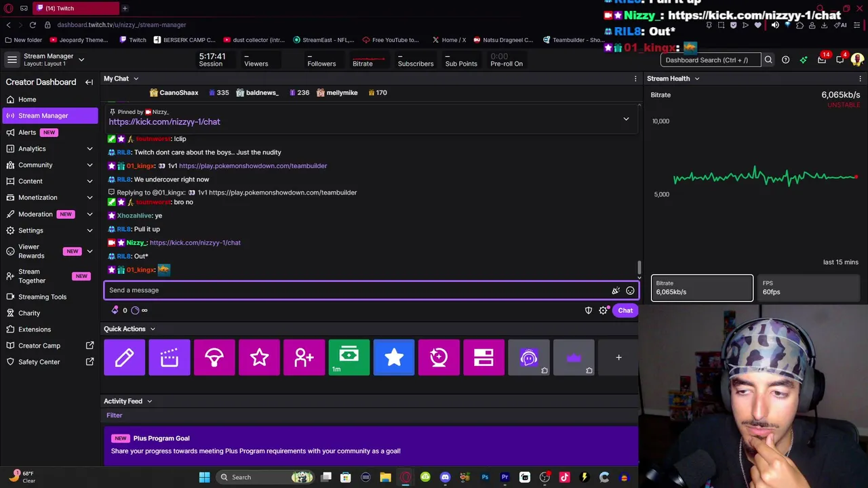Click the crystal ball sparkle quick action
The height and width of the screenshot is (488, 868).
pyautogui.click(x=439, y=357)
